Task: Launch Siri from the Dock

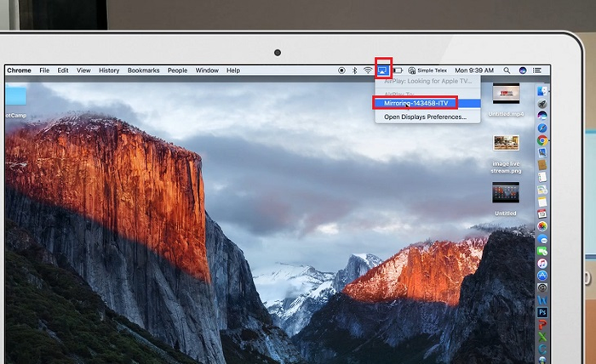Action: pos(542,116)
